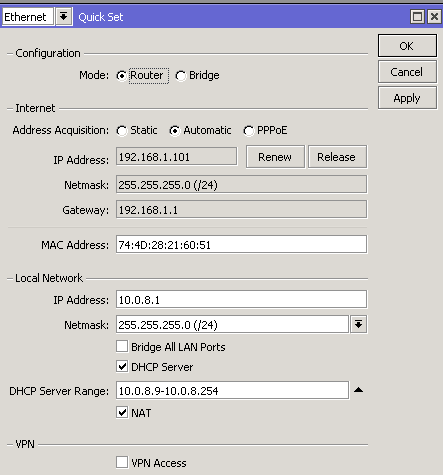Choose Static address acquisition
This screenshot has width=443, height=475.
click(x=122, y=131)
